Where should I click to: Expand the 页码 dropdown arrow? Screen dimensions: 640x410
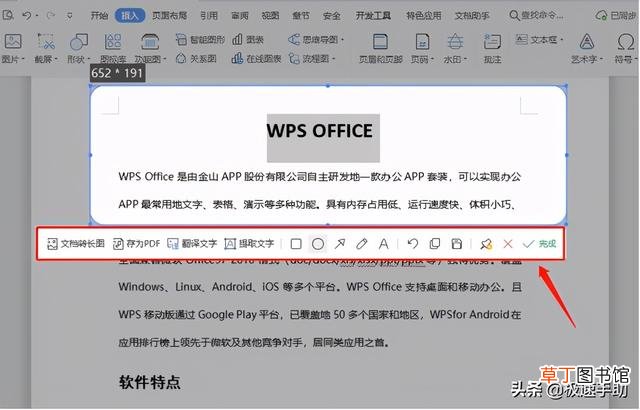pyautogui.click(x=432, y=60)
